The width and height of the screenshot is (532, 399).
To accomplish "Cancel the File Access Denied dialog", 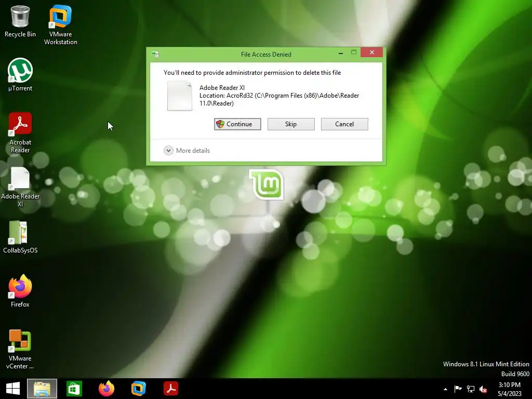I will (344, 124).
